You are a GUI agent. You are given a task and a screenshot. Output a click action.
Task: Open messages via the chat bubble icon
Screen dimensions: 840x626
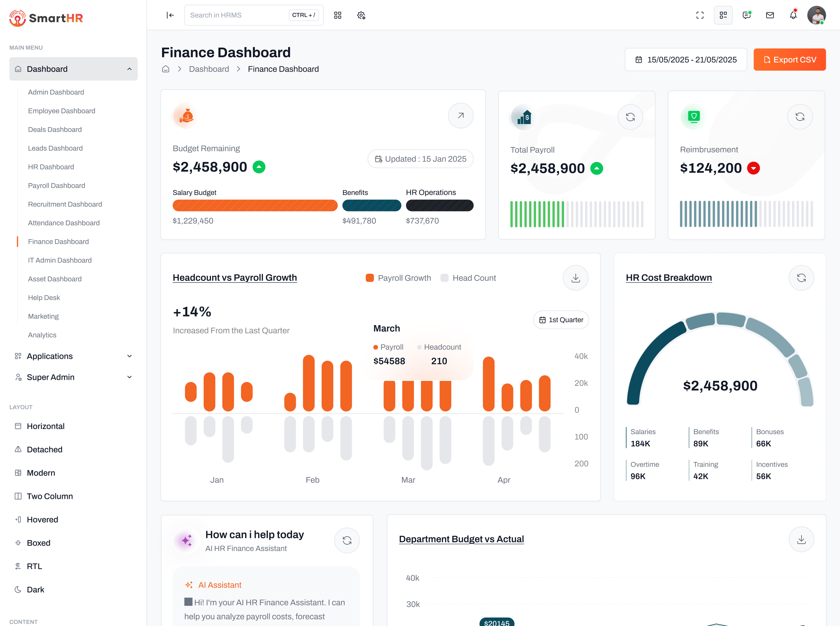tap(746, 15)
